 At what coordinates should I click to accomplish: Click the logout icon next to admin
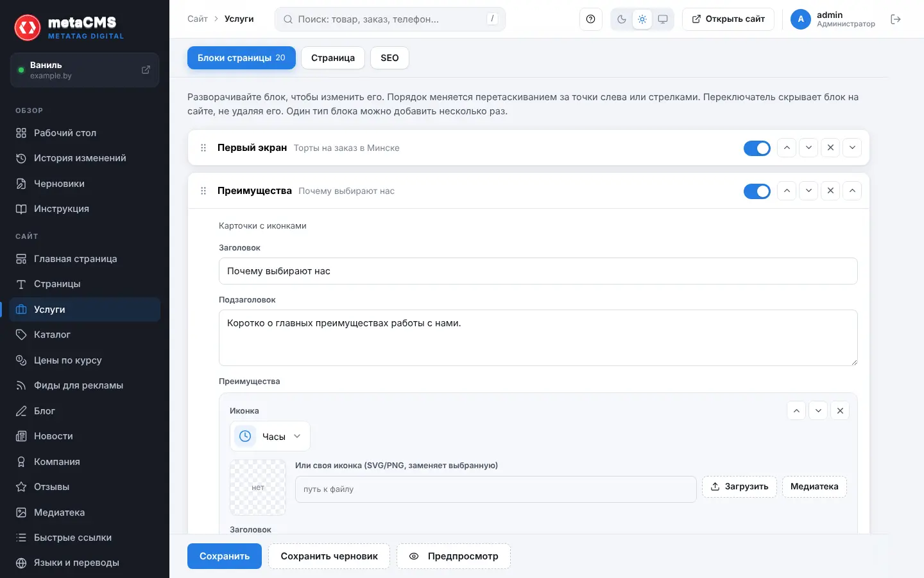click(x=896, y=19)
